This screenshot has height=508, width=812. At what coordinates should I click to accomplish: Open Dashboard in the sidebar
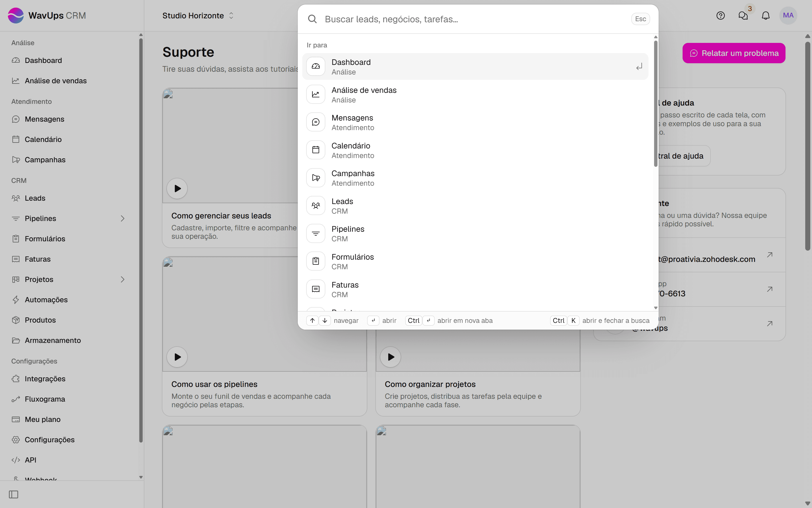pyautogui.click(x=69, y=60)
